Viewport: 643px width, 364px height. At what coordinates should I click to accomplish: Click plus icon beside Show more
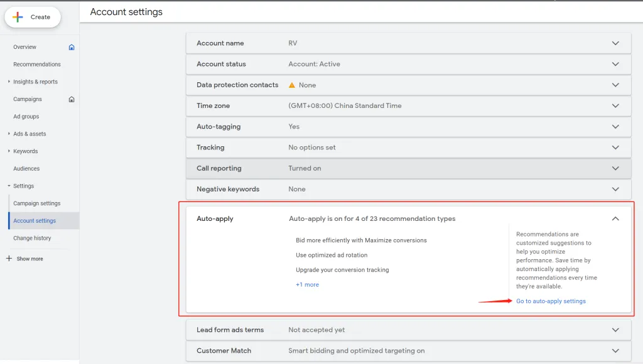pyautogui.click(x=9, y=259)
